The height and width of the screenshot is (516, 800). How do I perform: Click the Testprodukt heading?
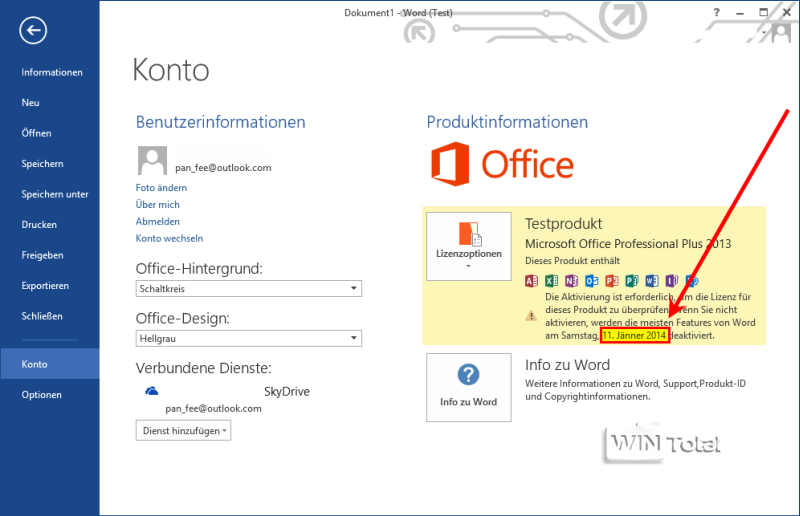564,224
